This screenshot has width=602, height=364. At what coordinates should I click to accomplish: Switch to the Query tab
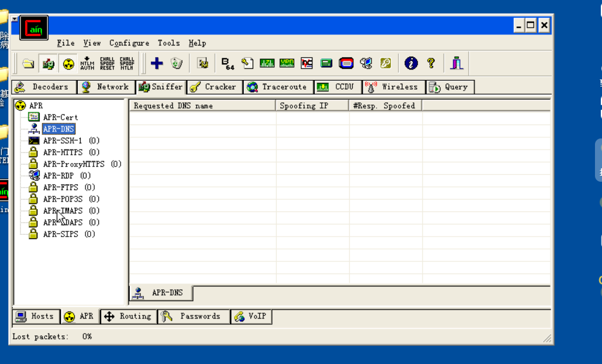[x=450, y=87]
